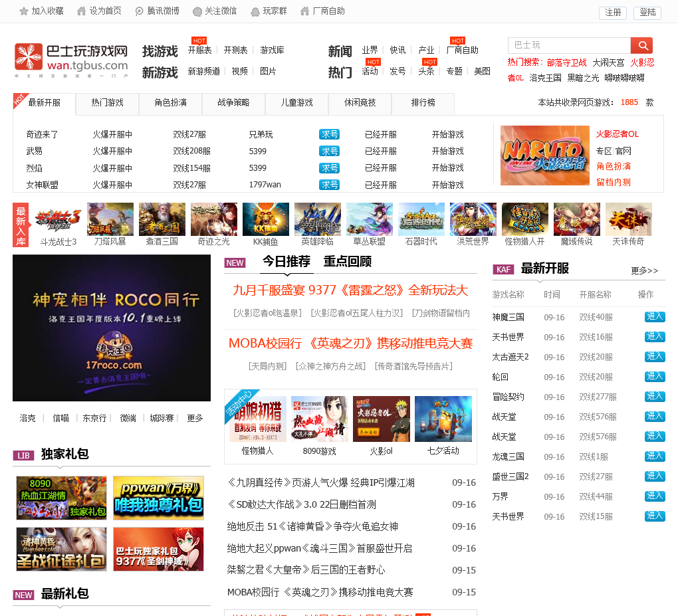Open the KK捕鱼 game icon
Image resolution: width=678 pixels, height=616 pixels.
click(266, 219)
